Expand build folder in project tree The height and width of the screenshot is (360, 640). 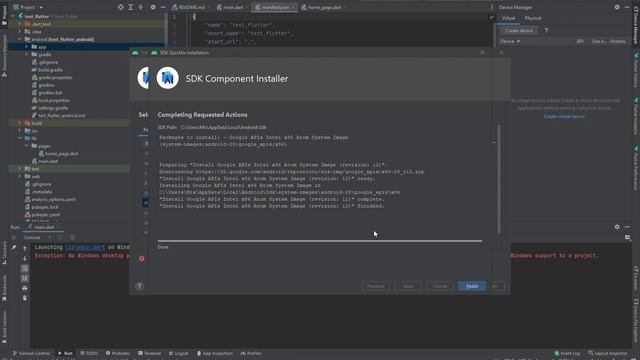(x=19, y=123)
